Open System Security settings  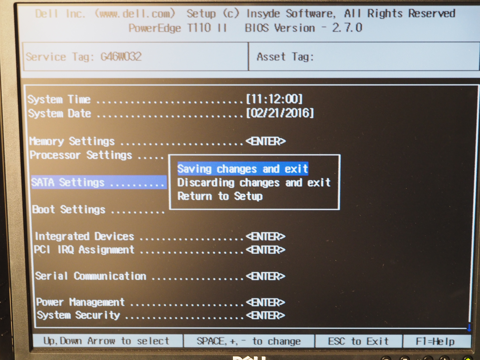[161, 315]
